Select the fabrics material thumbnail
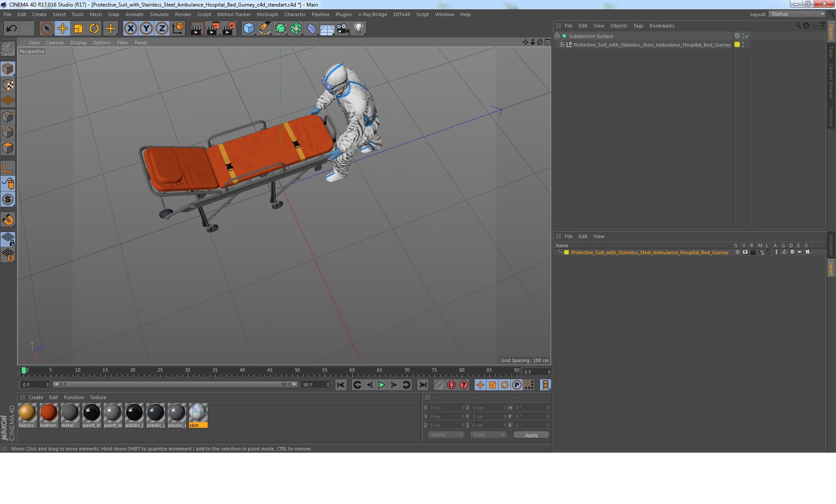This screenshot has width=836, height=504. pos(27,415)
